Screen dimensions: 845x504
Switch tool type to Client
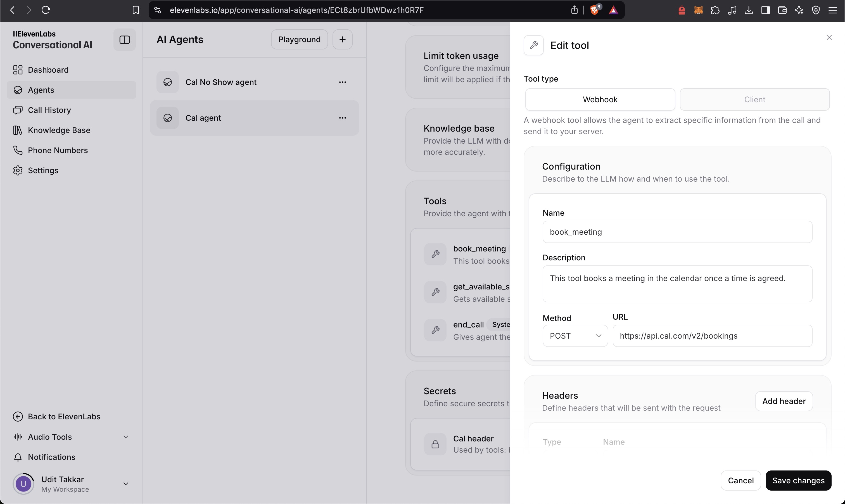tap(754, 99)
